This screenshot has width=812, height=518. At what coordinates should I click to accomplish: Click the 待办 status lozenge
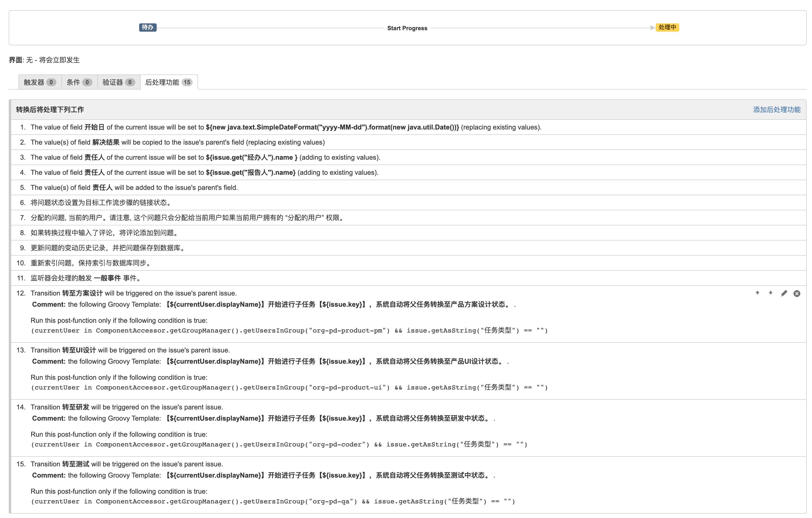148,27
